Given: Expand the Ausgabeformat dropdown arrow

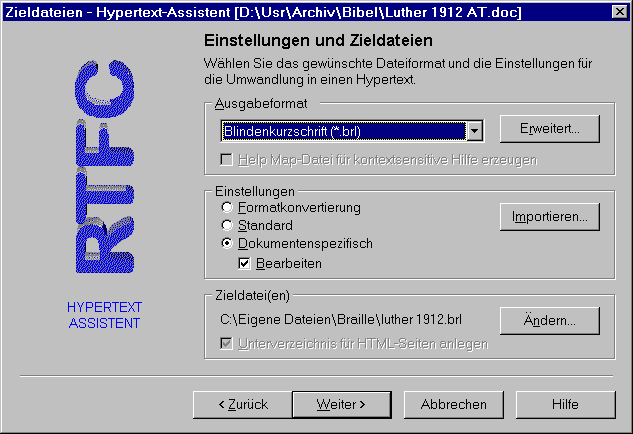Looking at the screenshot, I should (x=476, y=131).
